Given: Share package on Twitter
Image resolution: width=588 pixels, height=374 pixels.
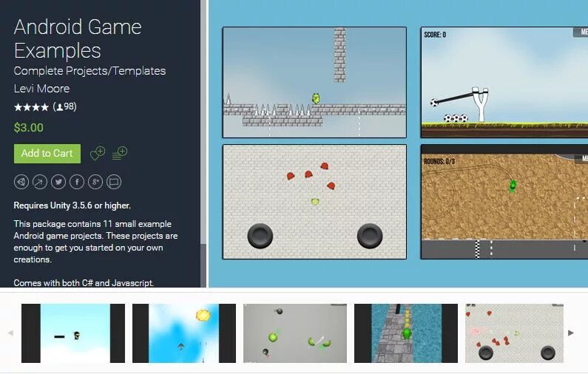Looking at the screenshot, I should tap(58, 182).
